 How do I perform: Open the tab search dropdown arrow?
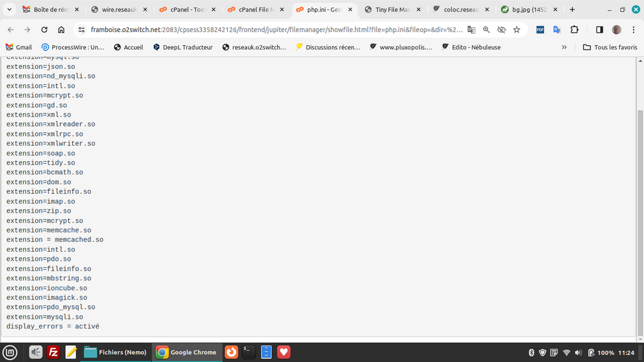pyautogui.click(x=9, y=10)
